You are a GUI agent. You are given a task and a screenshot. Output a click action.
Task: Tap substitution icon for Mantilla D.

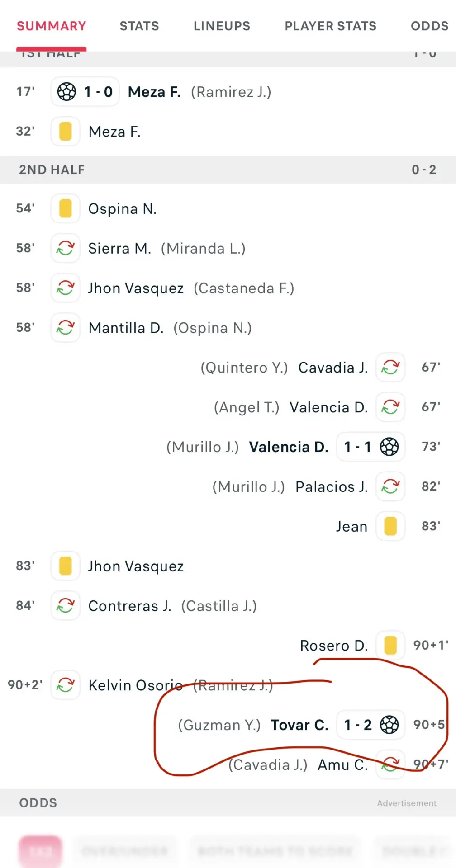[66, 328]
